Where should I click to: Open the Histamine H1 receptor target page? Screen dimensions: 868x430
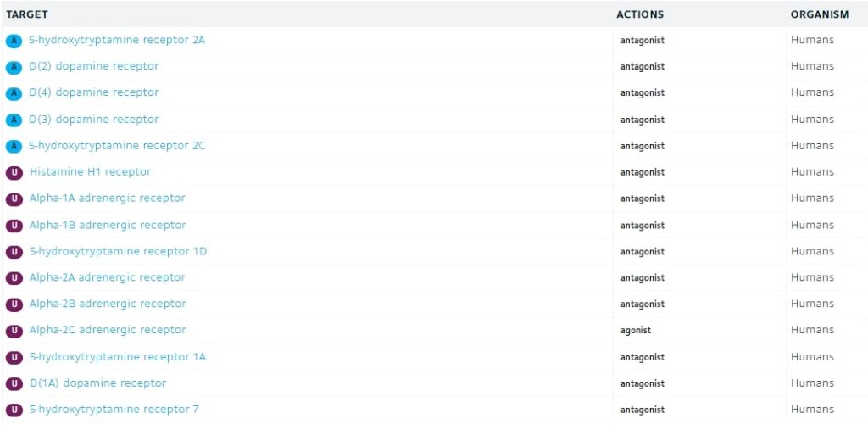pos(90,172)
